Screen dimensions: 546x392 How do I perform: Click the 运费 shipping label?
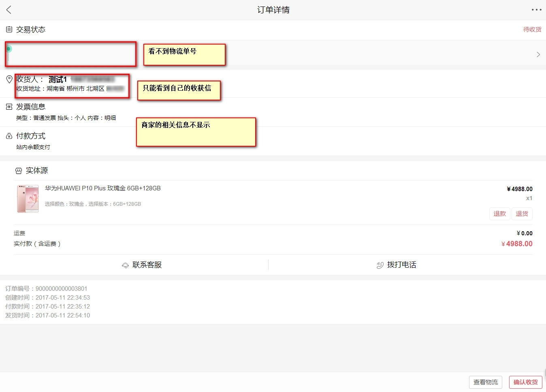[x=19, y=233]
